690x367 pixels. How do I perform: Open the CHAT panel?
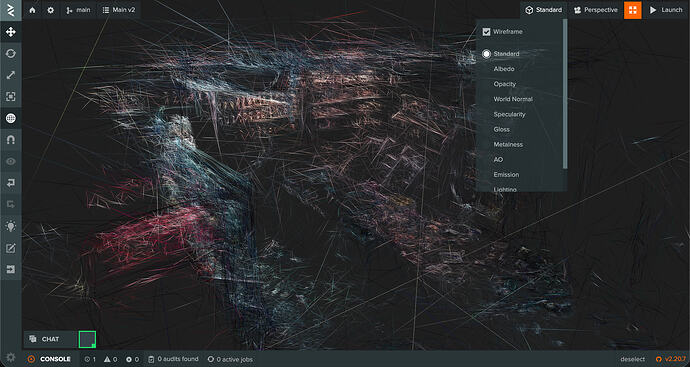[50, 339]
